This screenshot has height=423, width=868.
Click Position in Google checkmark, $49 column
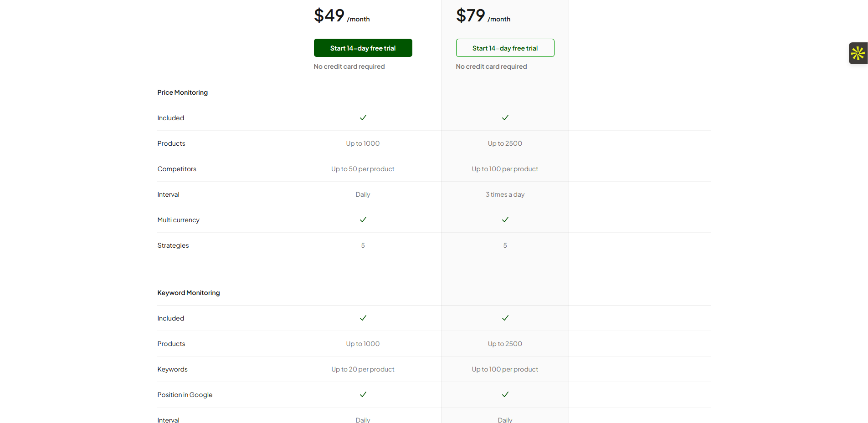[363, 394]
